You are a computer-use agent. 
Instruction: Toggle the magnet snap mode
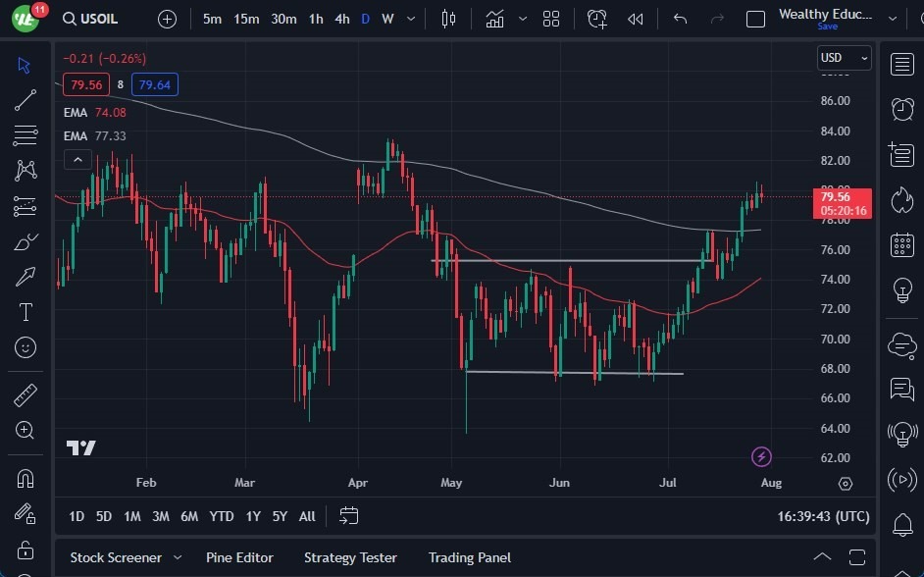click(26, 479)
